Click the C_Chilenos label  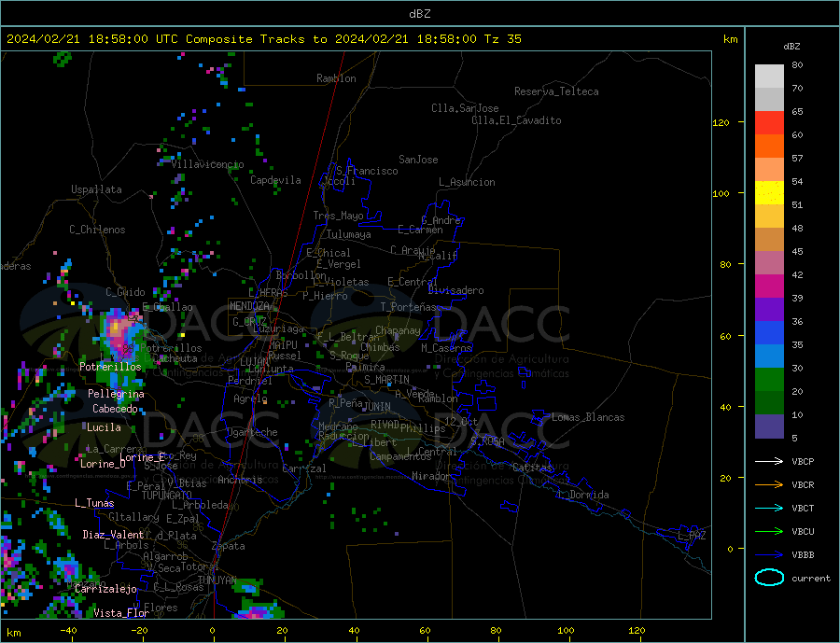[x=97, y=230]
